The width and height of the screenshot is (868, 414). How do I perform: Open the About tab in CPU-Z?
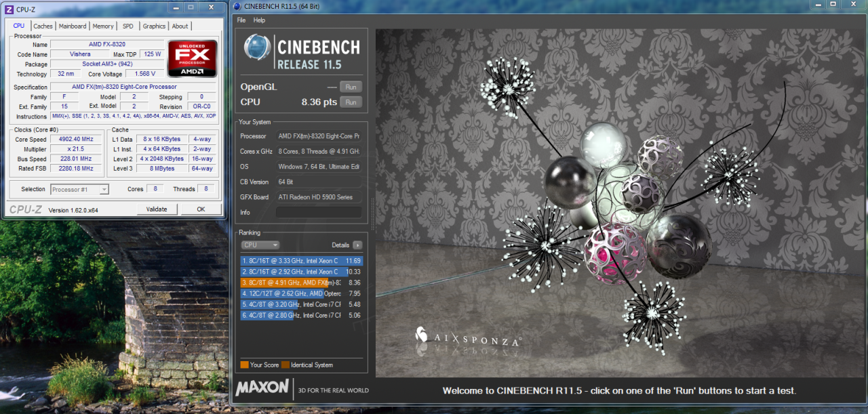click(180, 26)
